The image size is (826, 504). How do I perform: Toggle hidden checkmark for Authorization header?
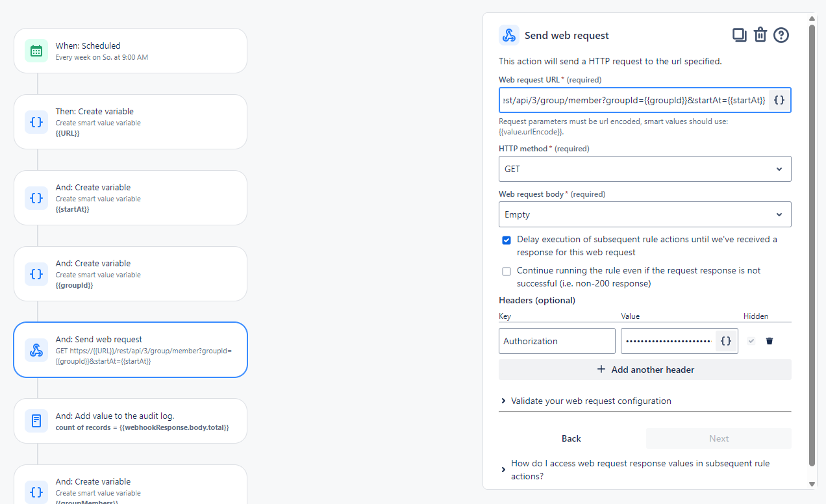pyautogui.click(x=751, y=341)
